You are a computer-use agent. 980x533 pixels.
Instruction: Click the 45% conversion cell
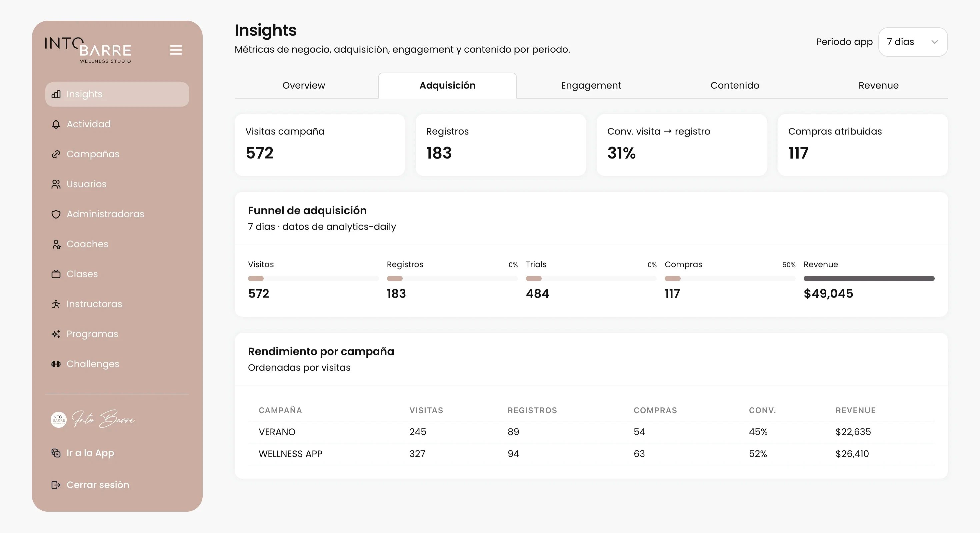(758, 432)
